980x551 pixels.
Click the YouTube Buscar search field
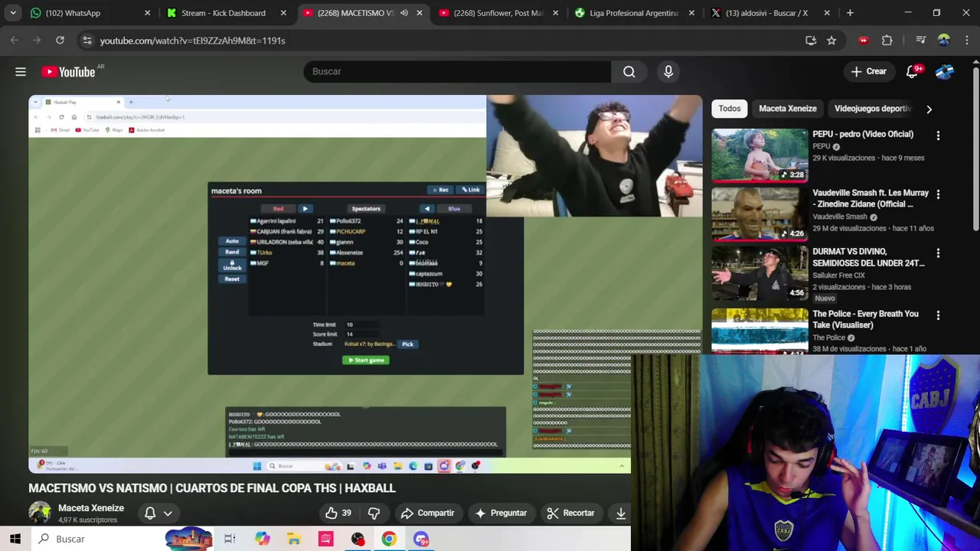pos(457,71)
